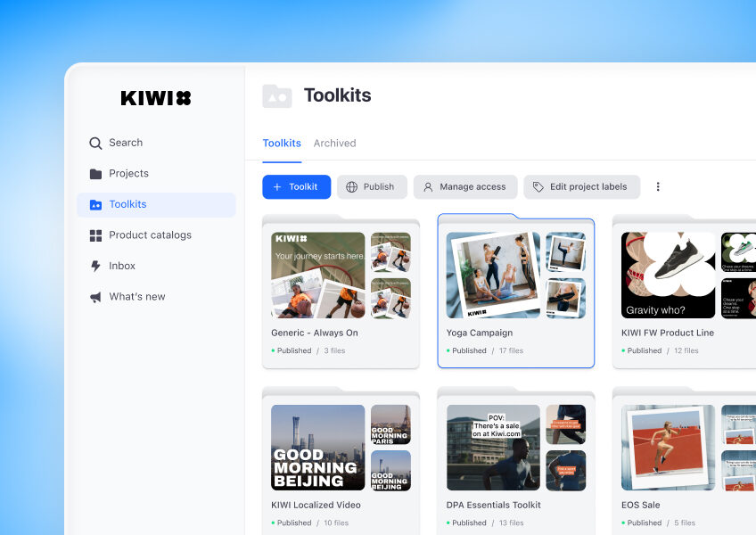The width and height of the screenshot is (756, 535).
Task: Click Published status on DPA Essentials Toolkit
Action: [x=469, y=523]
